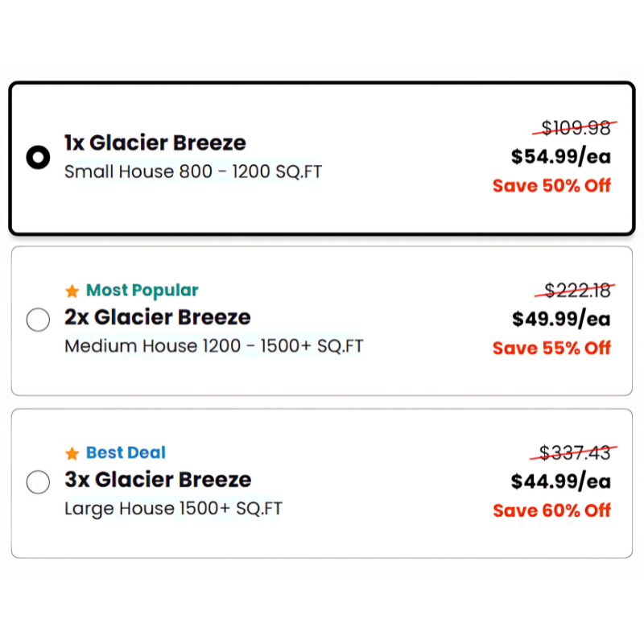This screenshot has height=644, width=644.
Task: Click the crossed-out $337.43 price
Action: (575, 453)
